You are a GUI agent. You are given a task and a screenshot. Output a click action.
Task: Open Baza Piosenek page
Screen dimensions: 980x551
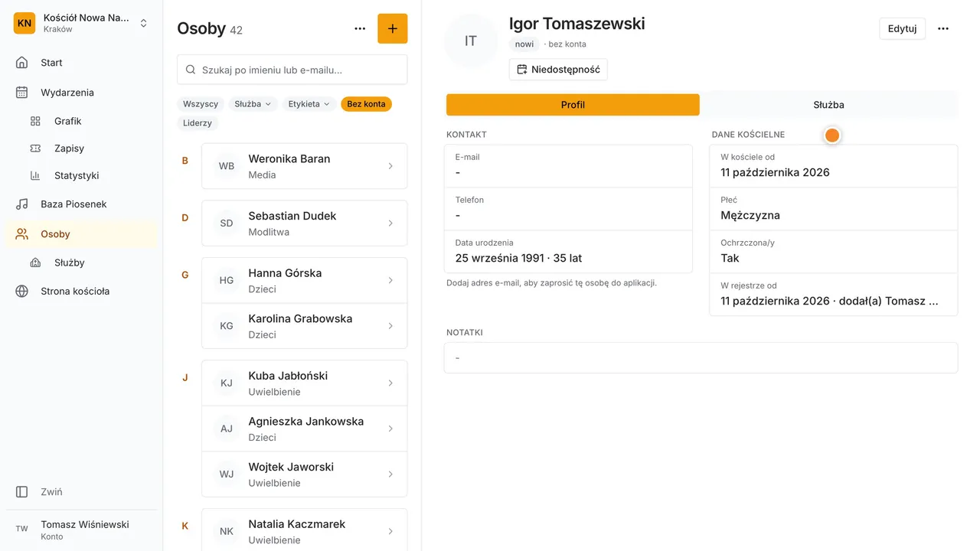pyautogui.click(x=81, y=204)
